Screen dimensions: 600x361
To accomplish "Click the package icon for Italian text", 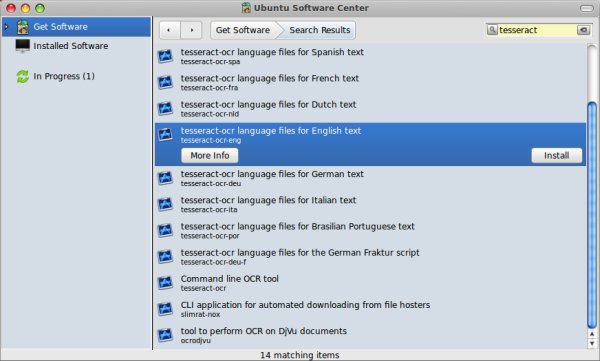I will click(165, 204).
